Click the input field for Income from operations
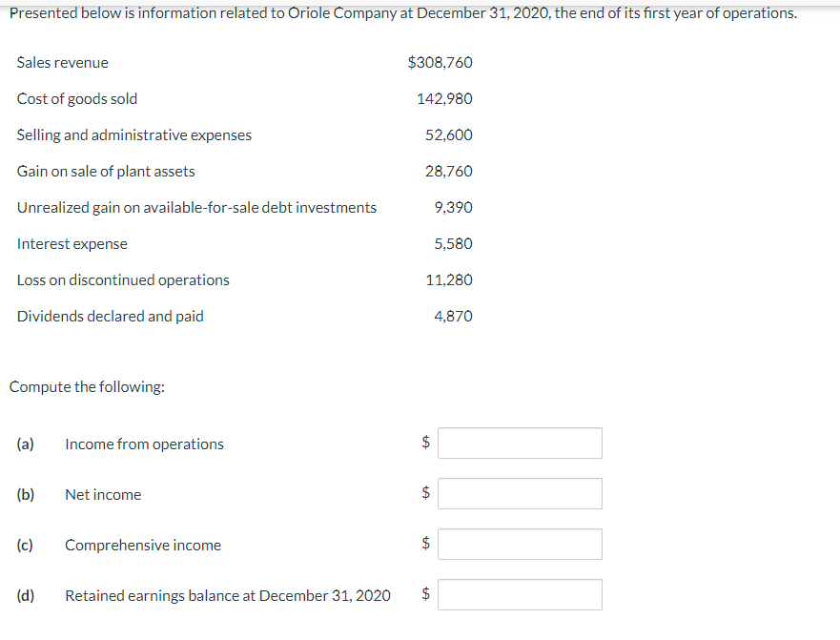This screenshot has height=640, width=840. pyautogui.click(x=519, y=443)
